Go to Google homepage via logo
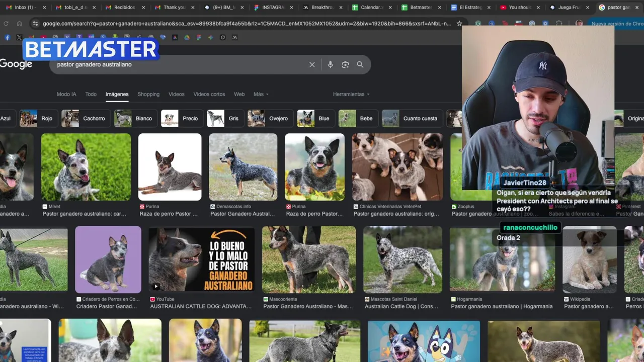This screenshot has height=362, width=644. point(16,64)
